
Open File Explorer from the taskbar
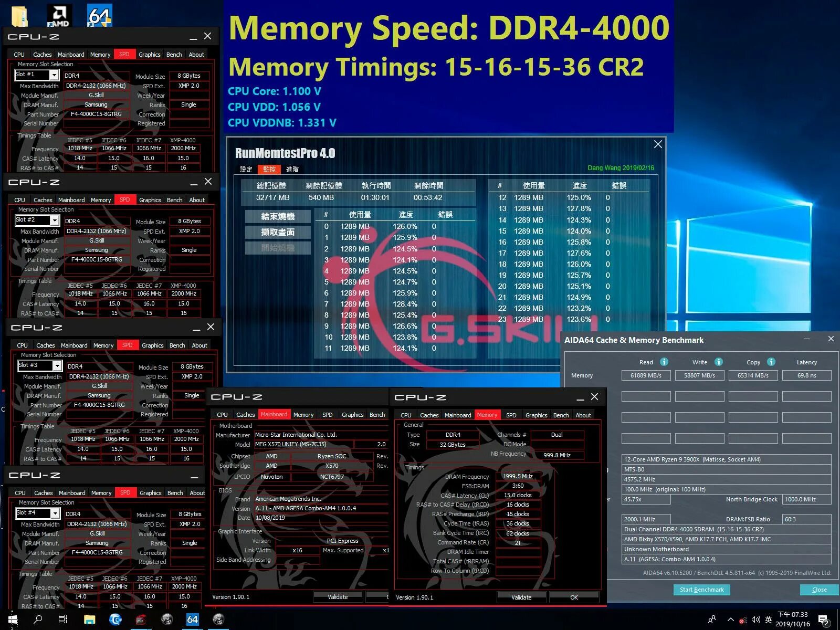point(90,619)
